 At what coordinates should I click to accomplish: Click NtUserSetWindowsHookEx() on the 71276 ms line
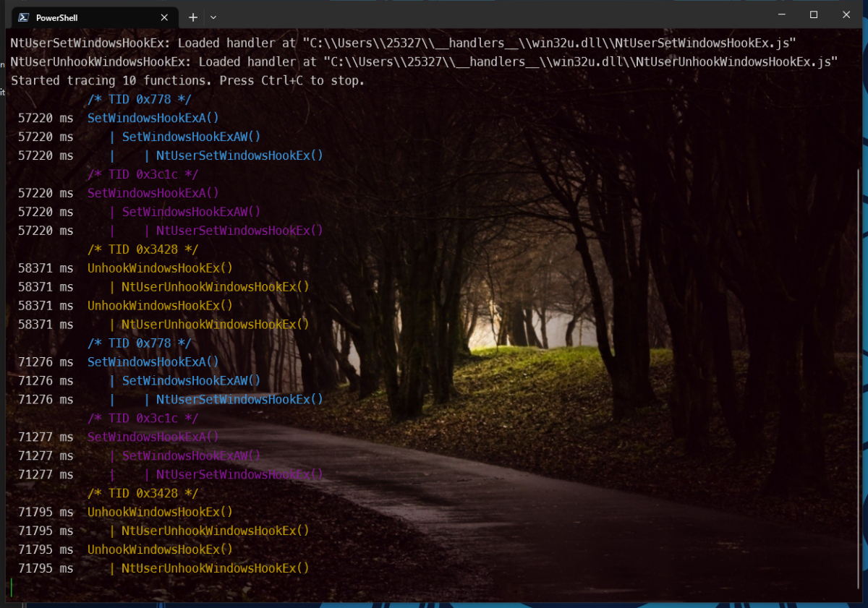(x=239, y=399)
